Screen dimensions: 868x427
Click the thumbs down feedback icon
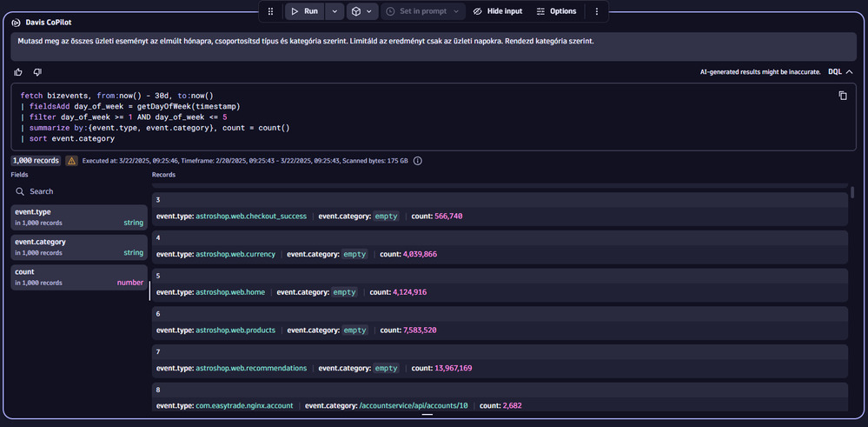click(37, 72)
